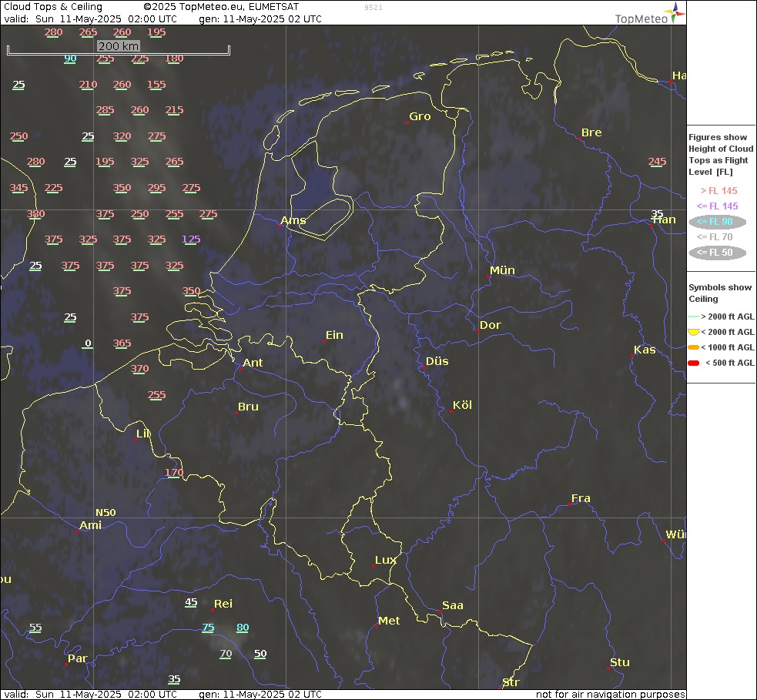Viewport: 757px width, 700px height.
Task: Click the 'N50' latitude label
Action: point(106,513)
